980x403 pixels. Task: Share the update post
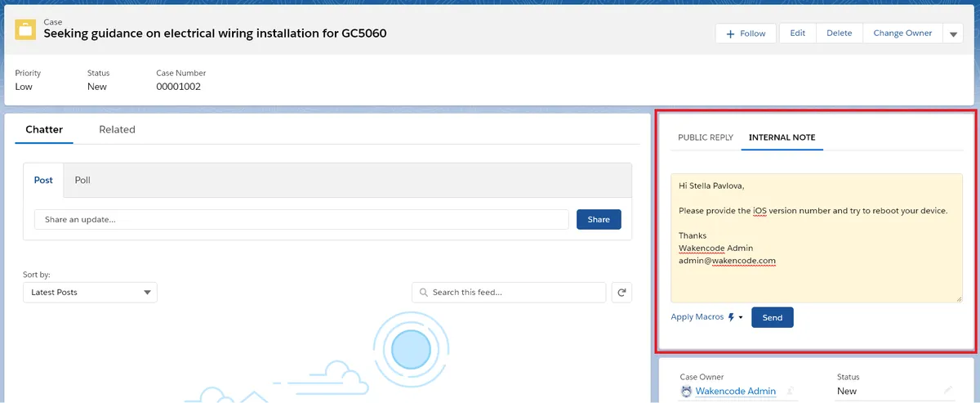(599, 219)
